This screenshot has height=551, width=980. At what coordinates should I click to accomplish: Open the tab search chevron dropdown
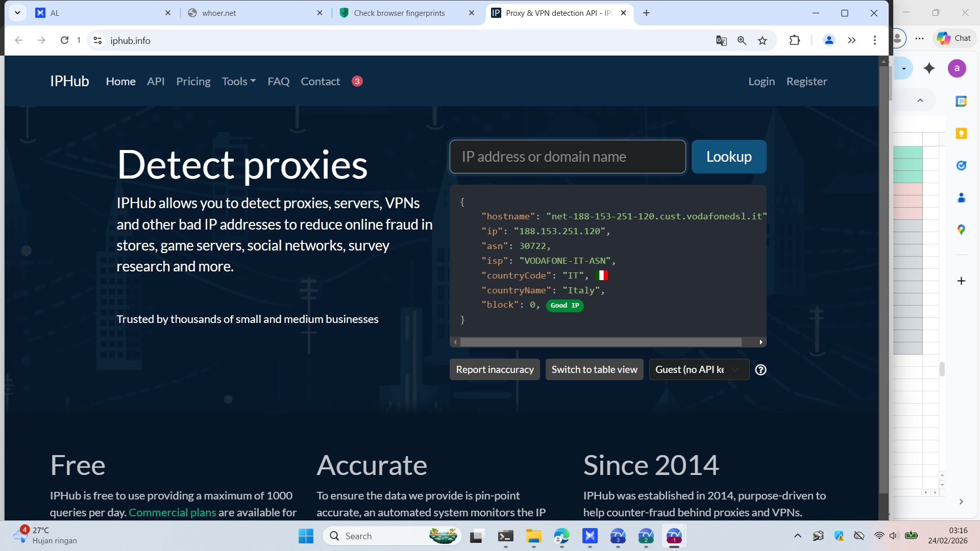coord(17,13)
